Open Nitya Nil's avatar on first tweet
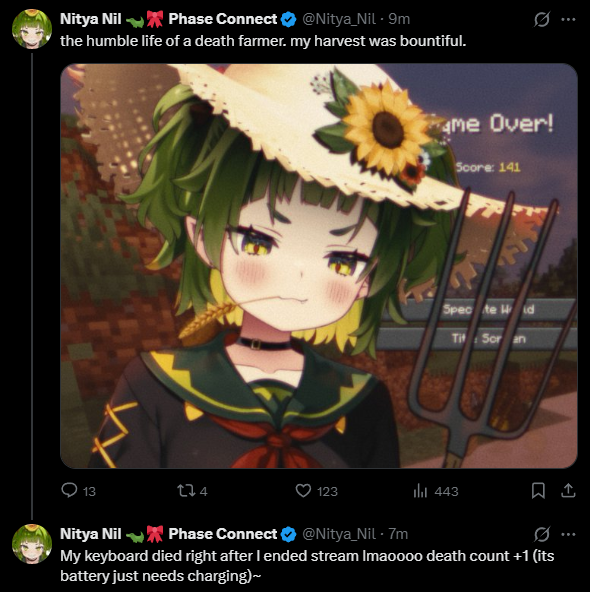Image resolution: width=590 pixels, height=592 pixels. tap(32, 29)
